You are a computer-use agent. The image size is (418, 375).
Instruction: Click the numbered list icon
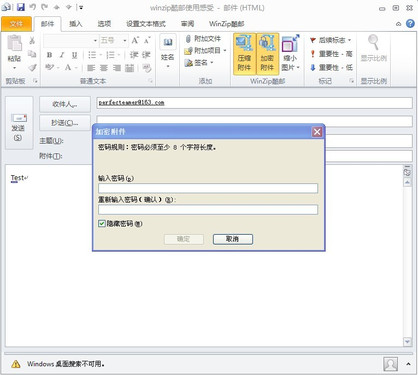(111, 55)
